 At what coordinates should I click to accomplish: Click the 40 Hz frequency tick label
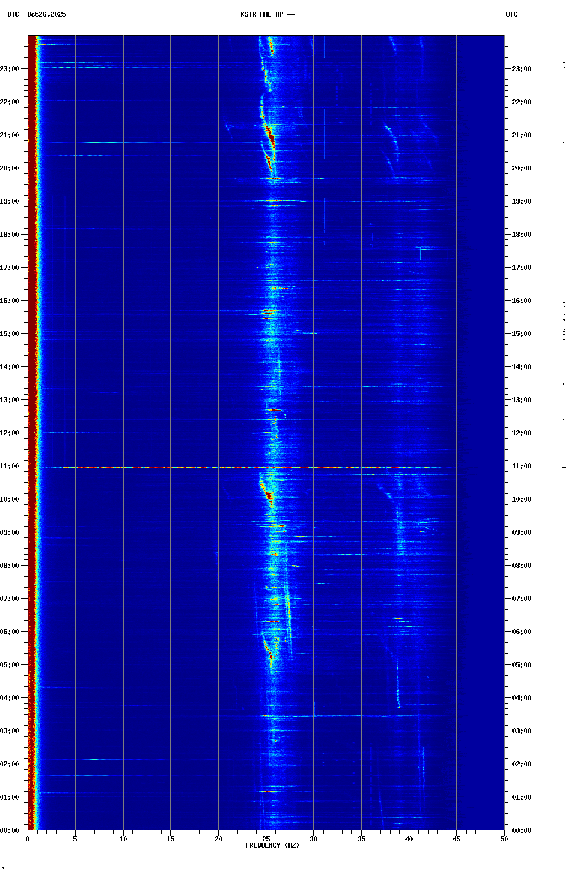[409, 839]
